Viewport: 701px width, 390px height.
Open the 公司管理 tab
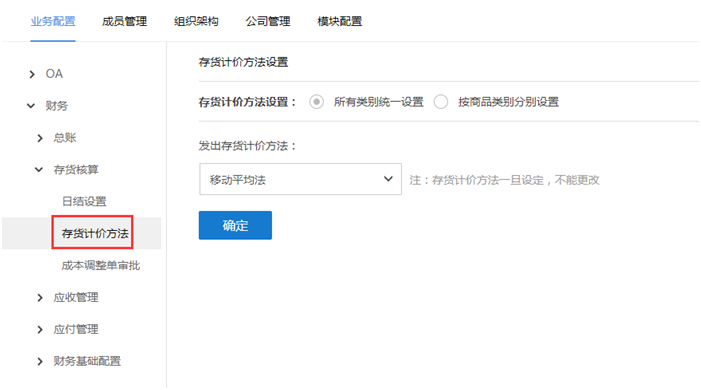(x=268, y=21)
